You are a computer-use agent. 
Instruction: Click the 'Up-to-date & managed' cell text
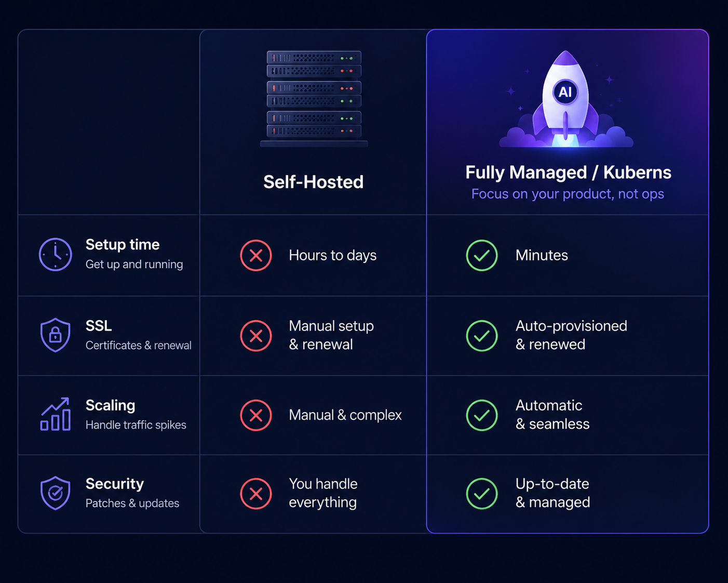click(552, 493)
